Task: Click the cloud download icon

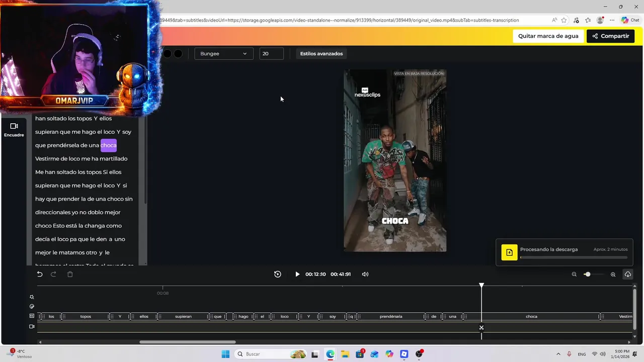Action: (x=628, y=274)
